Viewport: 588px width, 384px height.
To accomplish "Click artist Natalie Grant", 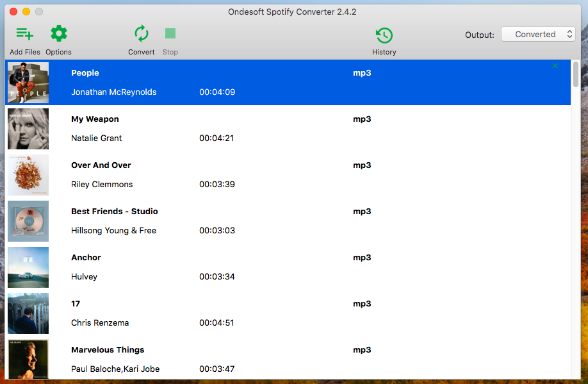I will click(96, 138).
